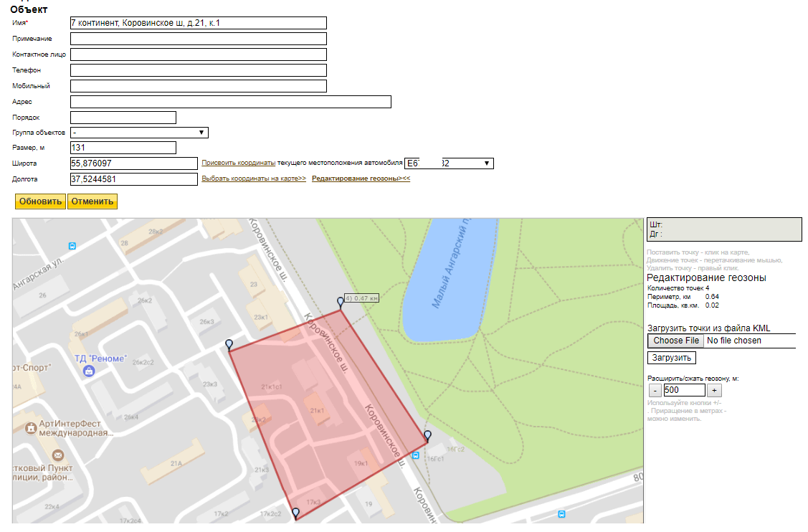Viewport: 808px width, 532px height.
Task: Select the rightmost geozone corner marker
Action: tap(427, 435)
